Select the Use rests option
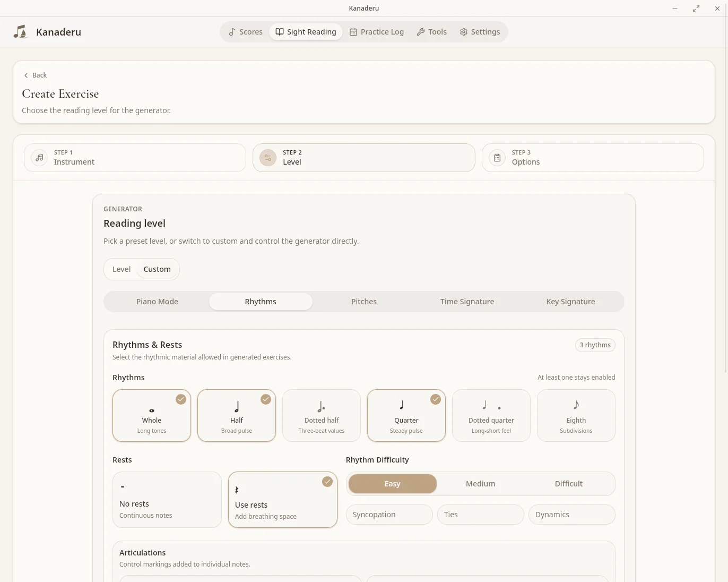This screenshot has height=582, width=728. (283, 500)
